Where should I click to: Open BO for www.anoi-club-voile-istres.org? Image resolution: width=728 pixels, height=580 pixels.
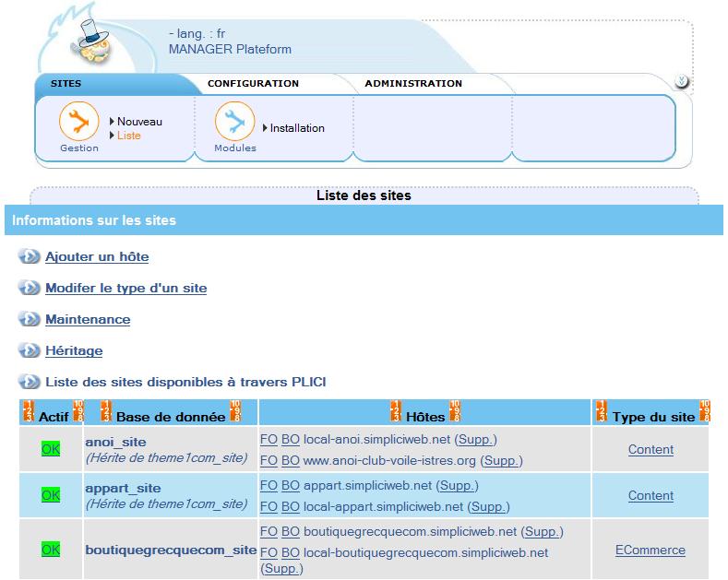[x=290, y=461]
